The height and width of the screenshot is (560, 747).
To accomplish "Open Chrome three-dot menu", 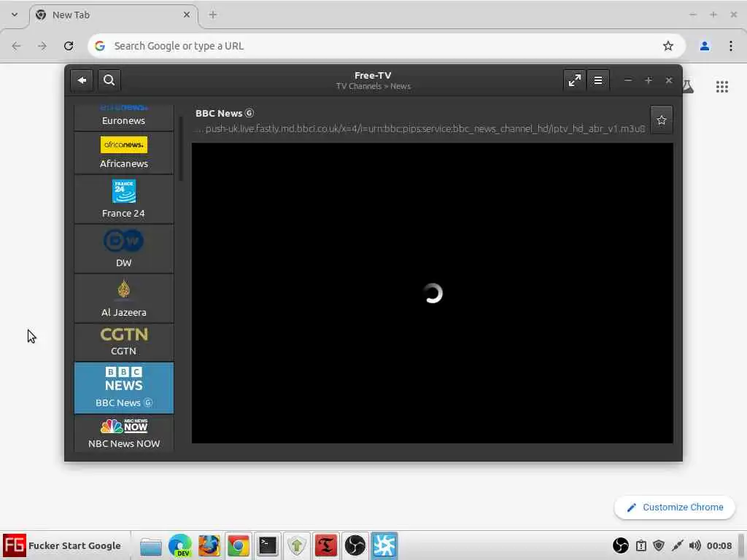I will 731,46.
